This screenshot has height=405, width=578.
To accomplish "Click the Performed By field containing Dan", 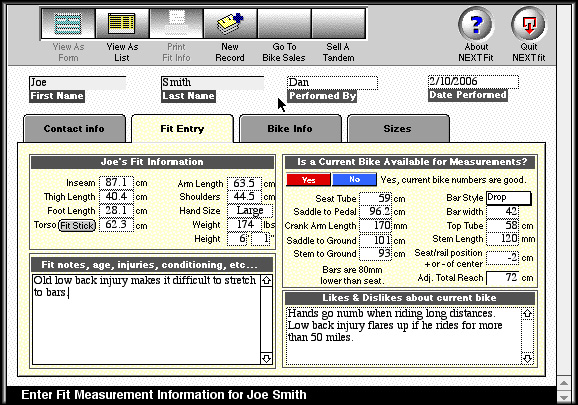I will pos(332,83).
